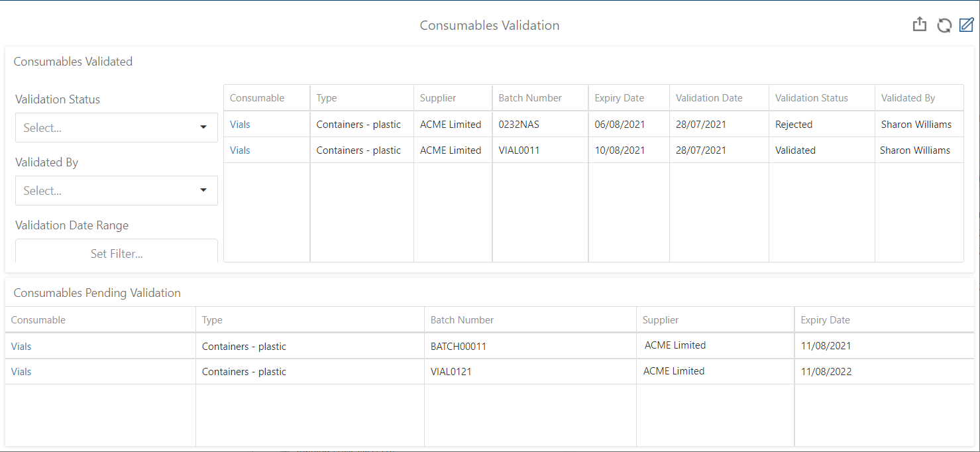
Task: Open the Validated By dropdown
Action: coord(117,190)
